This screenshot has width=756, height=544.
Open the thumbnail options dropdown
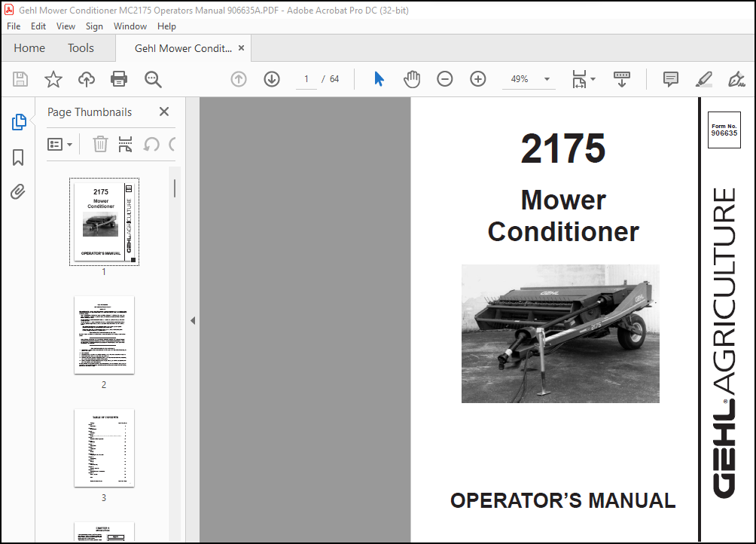click(x=59, y=144)
